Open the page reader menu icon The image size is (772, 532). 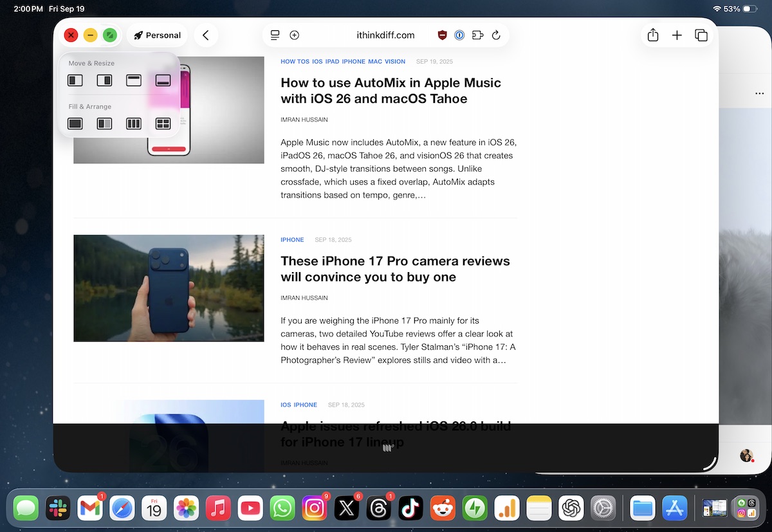(x=275, y=35)
